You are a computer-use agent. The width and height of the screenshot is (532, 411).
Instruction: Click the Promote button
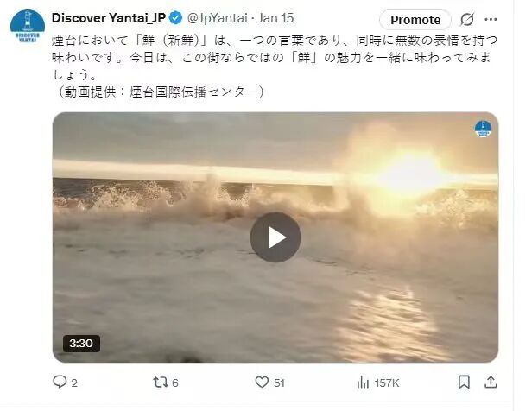tap(415, 20)
